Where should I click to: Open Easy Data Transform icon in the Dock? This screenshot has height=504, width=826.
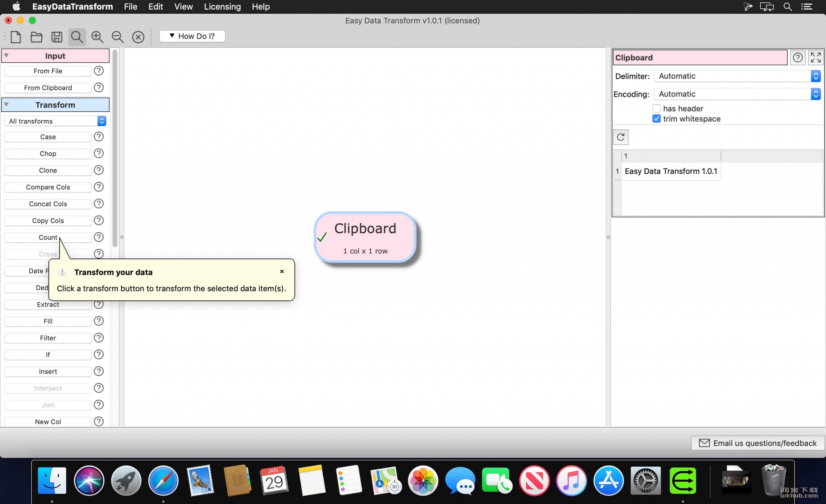(682, 480)
